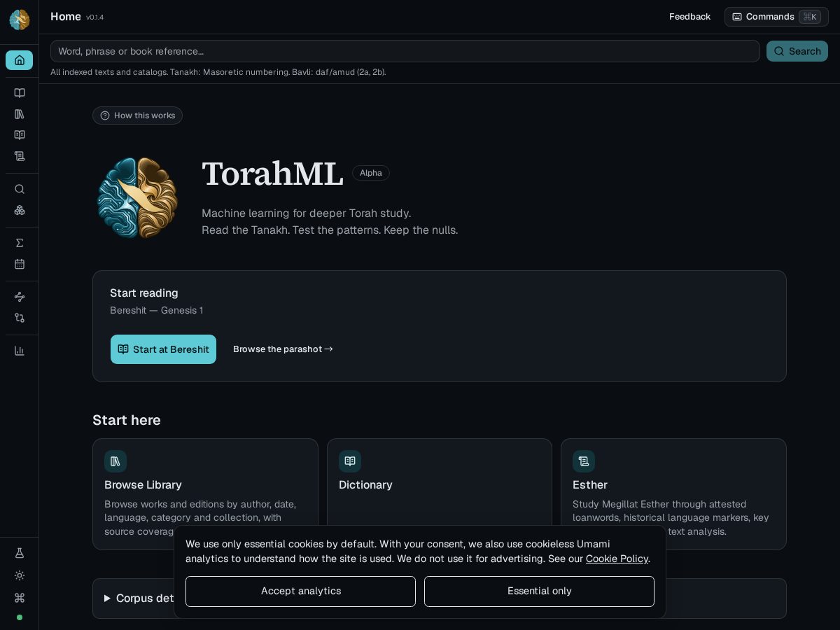This screenshot has height=630, width=840.
Task: Click the TorahML main heading
Action: (x=272, y=174)
